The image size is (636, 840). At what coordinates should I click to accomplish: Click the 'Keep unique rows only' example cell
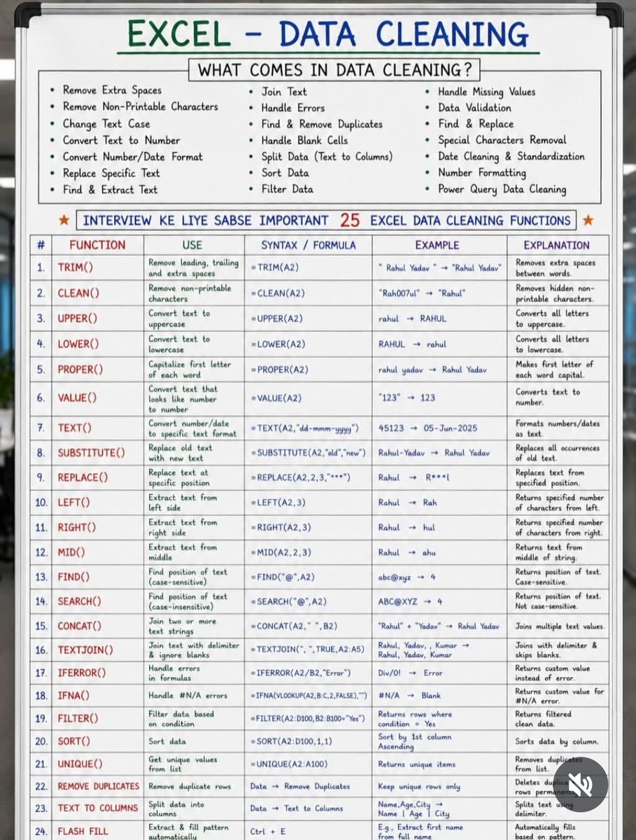coord(439,787)
